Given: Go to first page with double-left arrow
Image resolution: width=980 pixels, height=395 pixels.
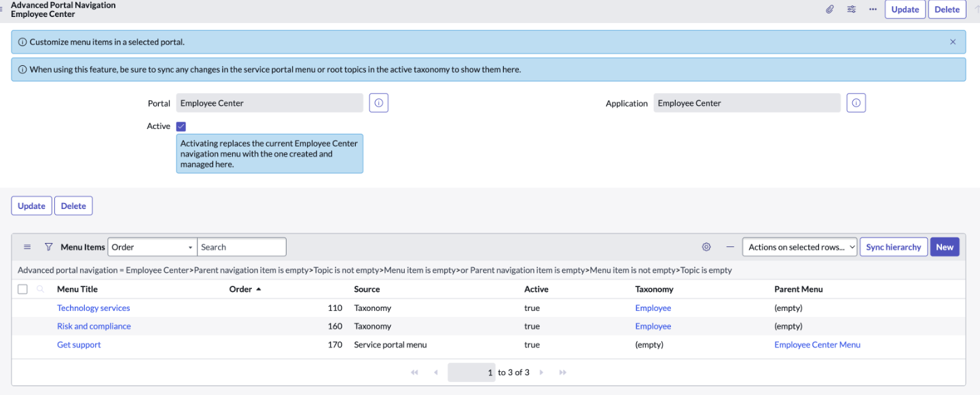Looking at the screenshot, I should (x=414, y=373).
